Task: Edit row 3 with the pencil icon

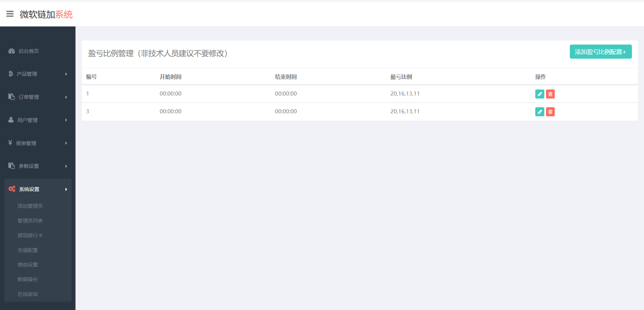Action: click(540, 112)
